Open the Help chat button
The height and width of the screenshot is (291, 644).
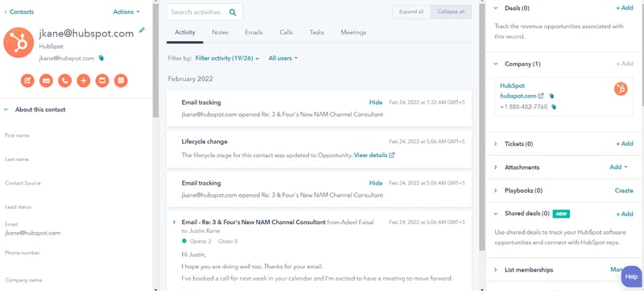pos(631,276)
